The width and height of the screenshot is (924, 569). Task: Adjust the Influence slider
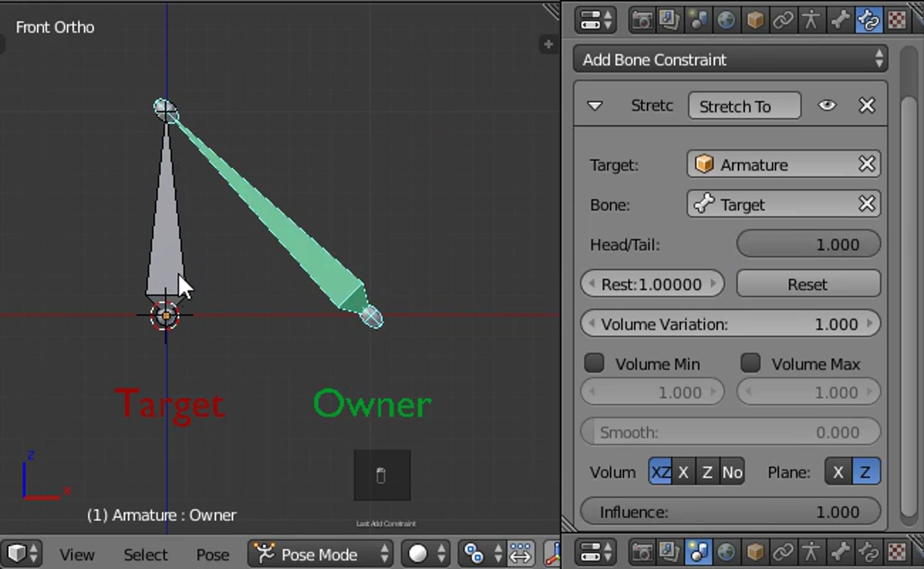[730, 512]
